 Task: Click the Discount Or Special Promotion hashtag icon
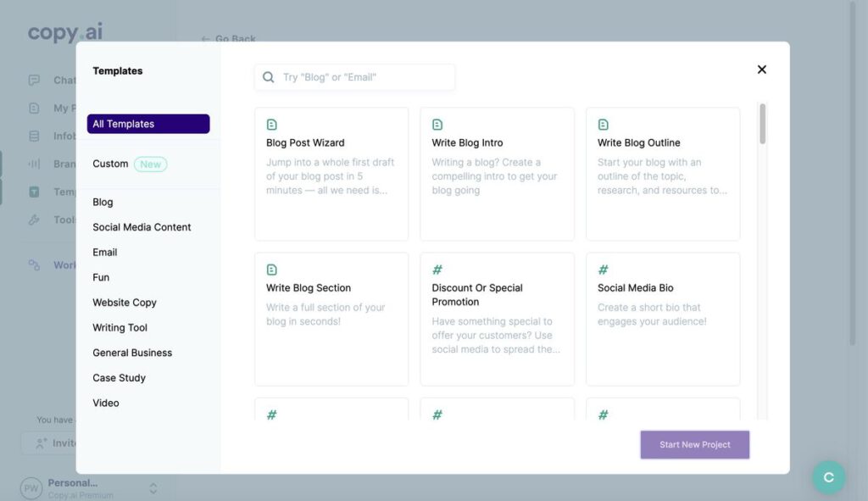tap(437, 270)
